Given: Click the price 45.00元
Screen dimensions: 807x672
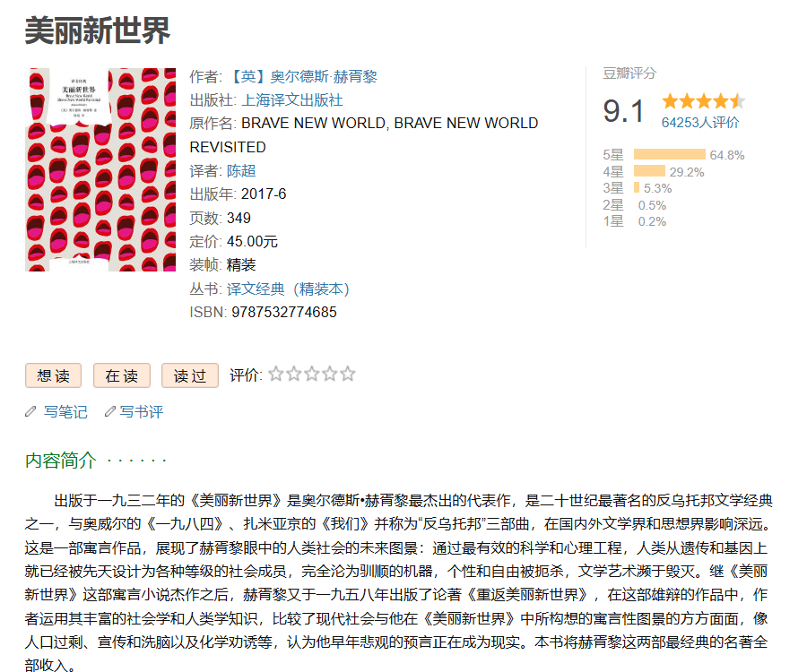Looking at the screenshot, I should (252, 242).
